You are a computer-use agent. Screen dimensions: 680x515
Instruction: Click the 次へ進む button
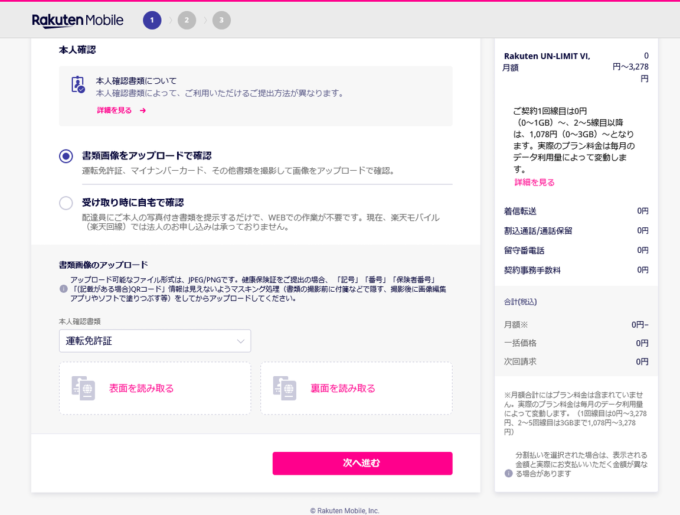(x=363, y=463)
